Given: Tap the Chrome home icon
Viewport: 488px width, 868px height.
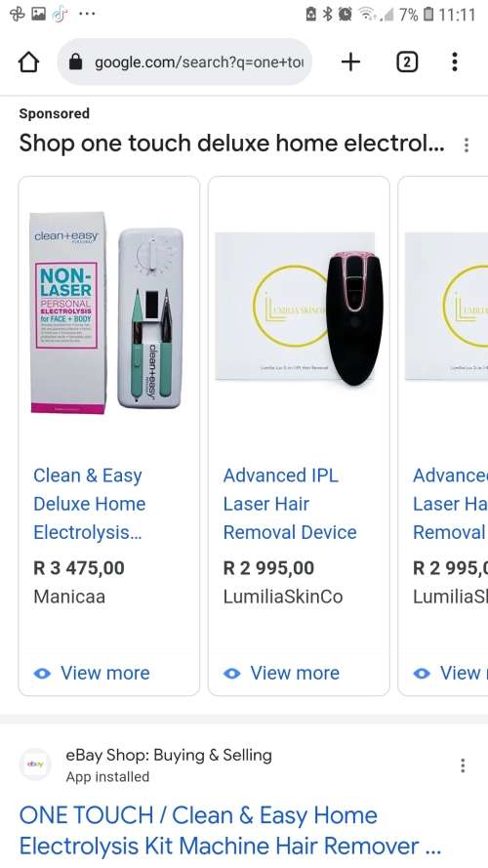Looking at the screenshot, I should [x=28, y=62].
